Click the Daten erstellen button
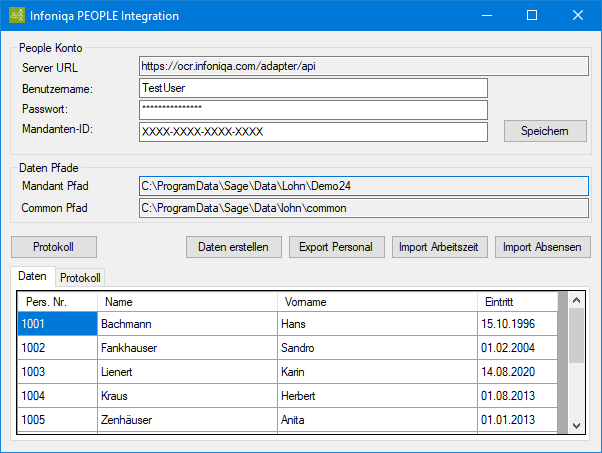The height and width of the screenshot is (453, 602). click(x=234, y=247)
